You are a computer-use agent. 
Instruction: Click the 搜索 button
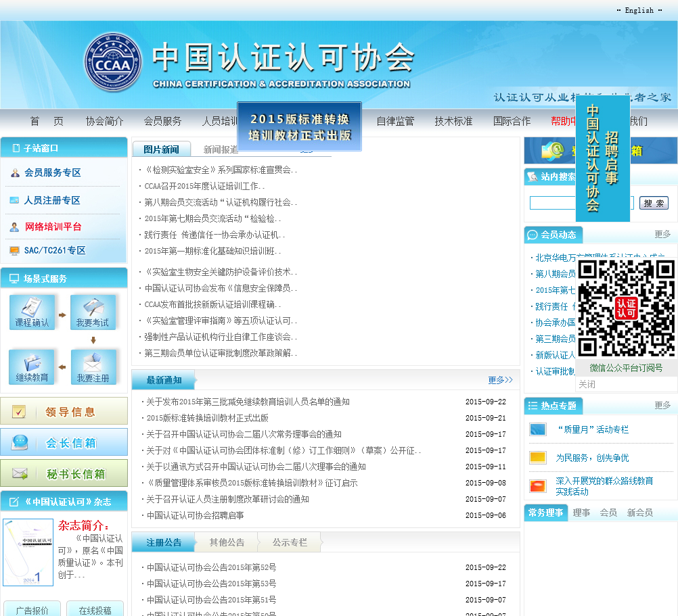coord(654,203)
